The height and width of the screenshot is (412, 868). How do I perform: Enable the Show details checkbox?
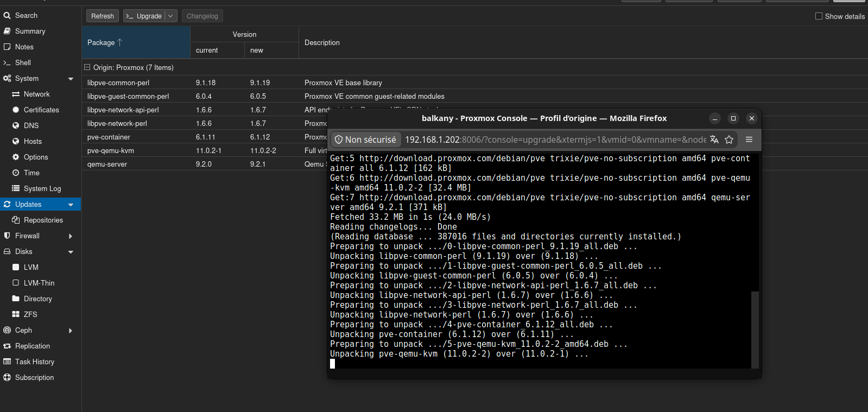click(819, 16)
